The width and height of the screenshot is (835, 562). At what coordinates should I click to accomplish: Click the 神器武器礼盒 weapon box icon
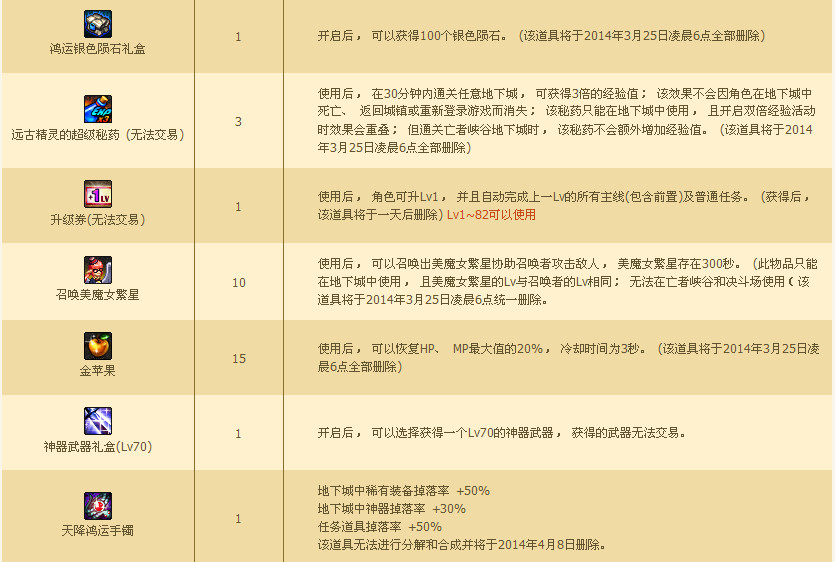97,420
